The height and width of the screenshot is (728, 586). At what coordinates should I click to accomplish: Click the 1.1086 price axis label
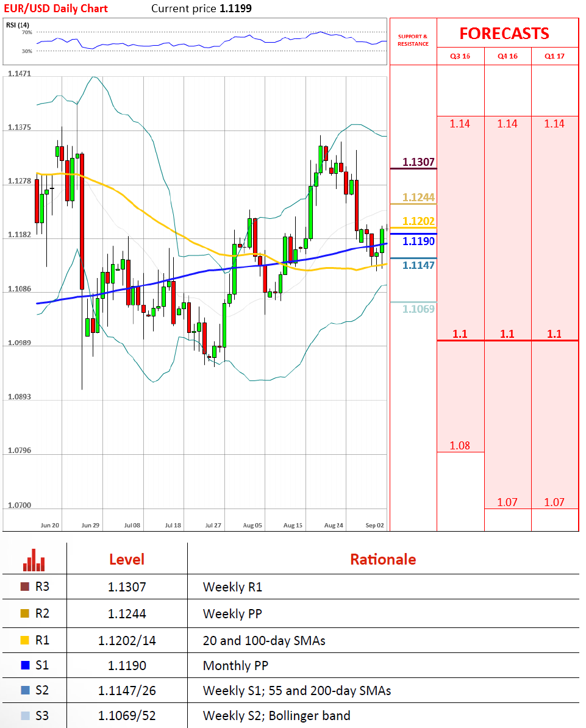[20, 289]
